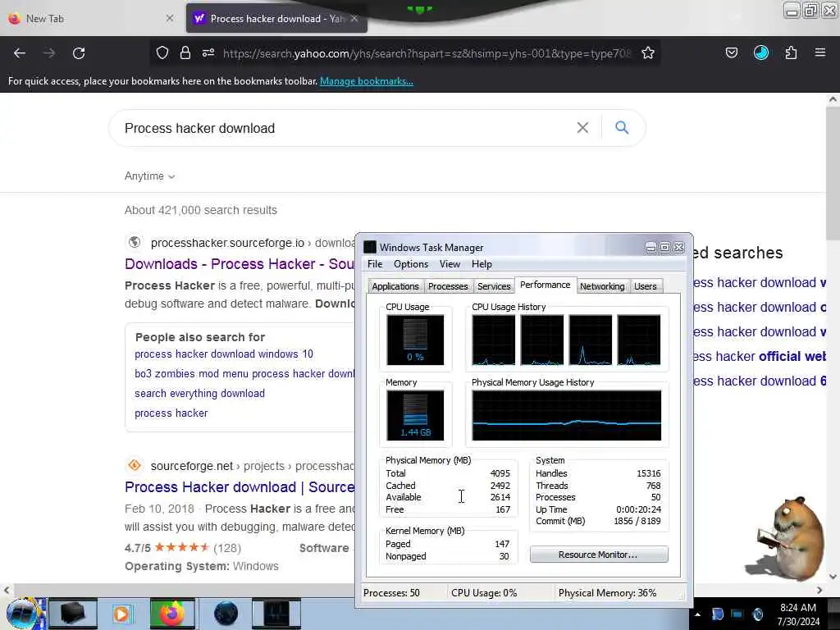
Task: Switch to the Networking tab
Action: tap(602, 286)
